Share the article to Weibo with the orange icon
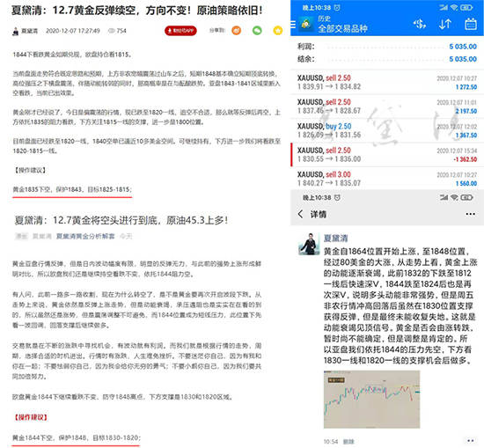 pos(237,30)
